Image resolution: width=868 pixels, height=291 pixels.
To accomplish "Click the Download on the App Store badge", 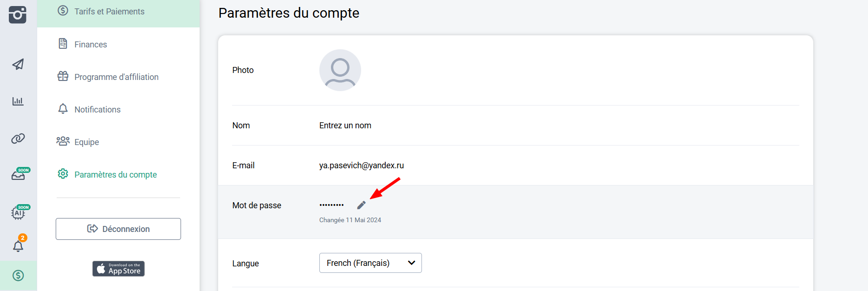I will pyautogui.click(x=118, y=269).
